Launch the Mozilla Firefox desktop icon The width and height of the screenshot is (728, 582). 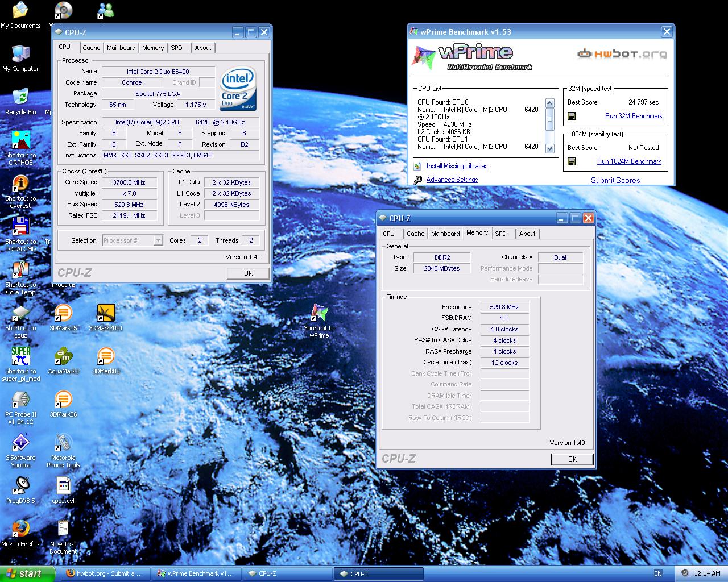tap(20, 534)
